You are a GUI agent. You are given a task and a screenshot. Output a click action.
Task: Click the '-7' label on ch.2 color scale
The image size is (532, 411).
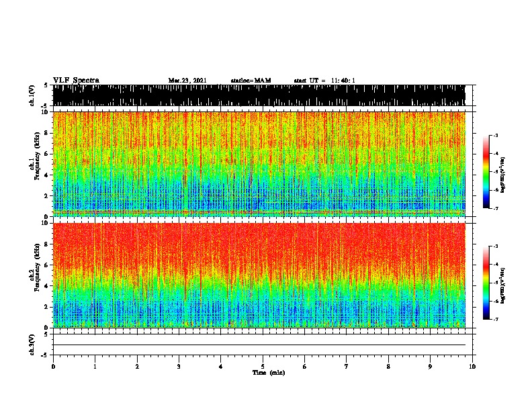click(x=495, y=319)
